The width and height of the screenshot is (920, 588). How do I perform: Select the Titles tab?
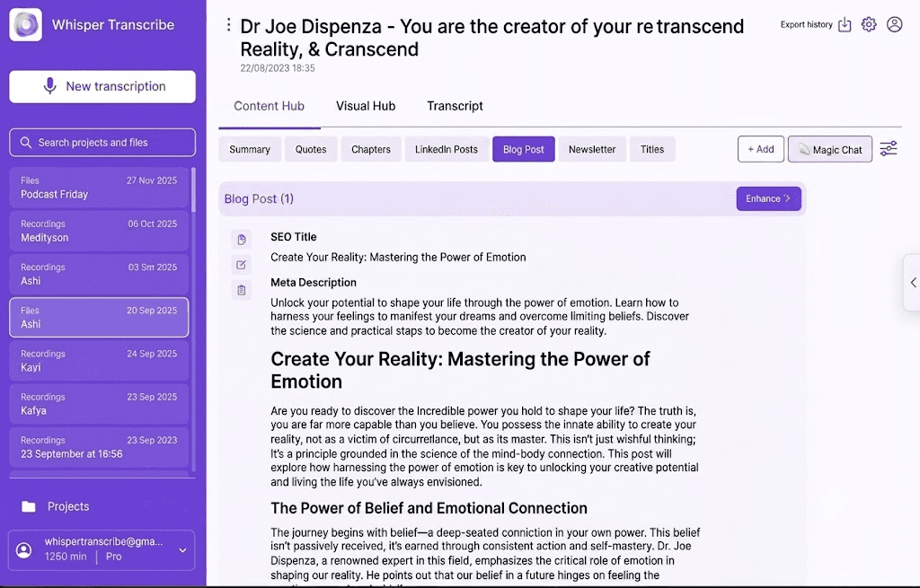(x=652, y=149)
